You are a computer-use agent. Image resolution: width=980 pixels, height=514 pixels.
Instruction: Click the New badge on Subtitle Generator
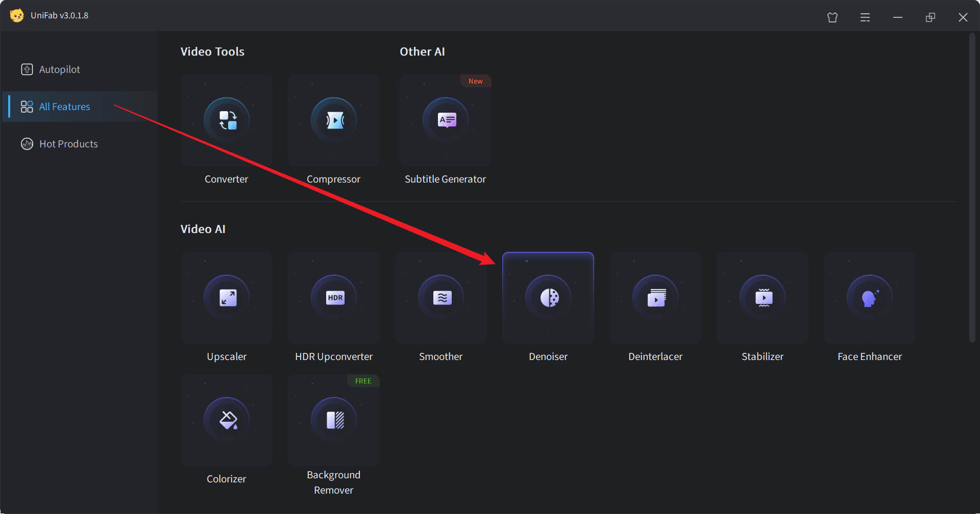pos(476,81)
